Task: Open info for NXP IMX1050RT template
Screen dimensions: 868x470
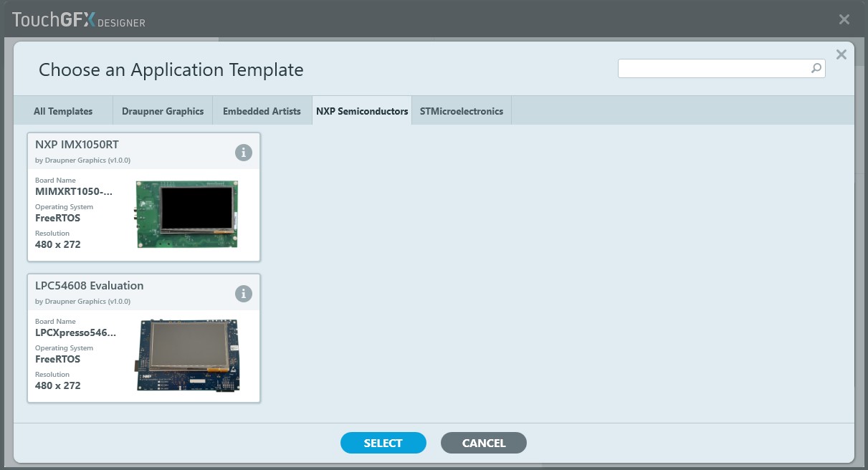Action: pos(244,153)
